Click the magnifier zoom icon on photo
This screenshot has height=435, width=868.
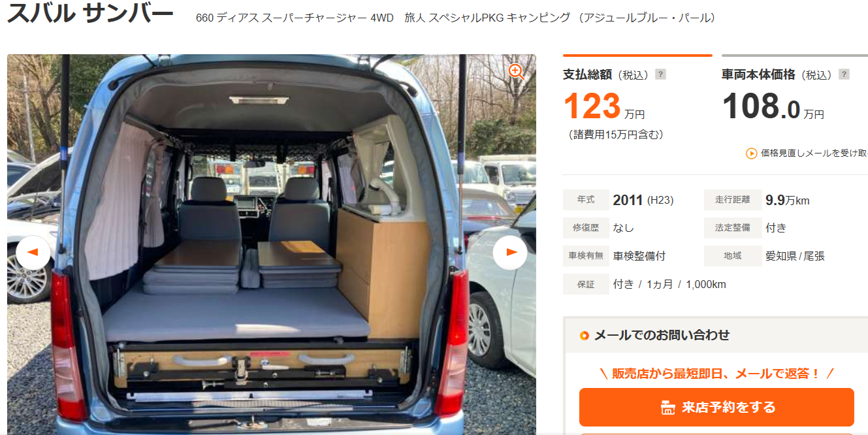(x=517, y=72)
